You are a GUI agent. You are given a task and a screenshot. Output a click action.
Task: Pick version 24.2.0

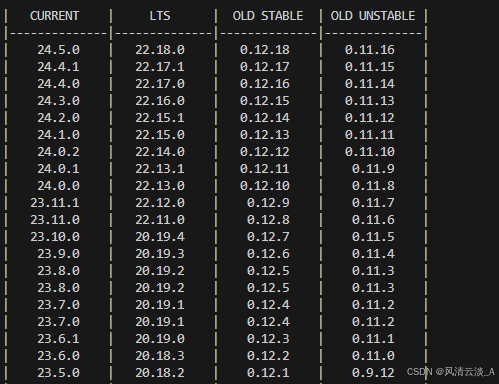tap(58, 118)
